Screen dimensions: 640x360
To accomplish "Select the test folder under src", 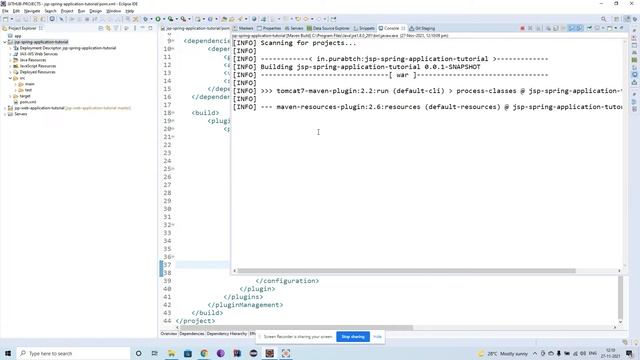I will click(x=28, y=90).
